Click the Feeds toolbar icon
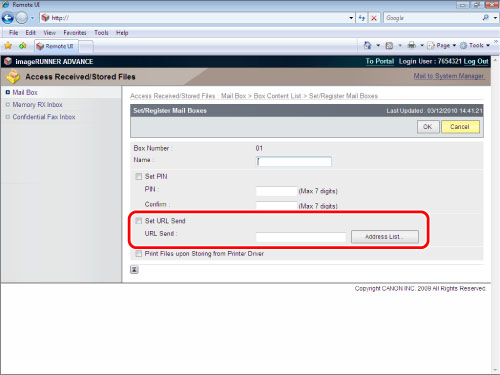500x375 pixels. tap(389, 45)
